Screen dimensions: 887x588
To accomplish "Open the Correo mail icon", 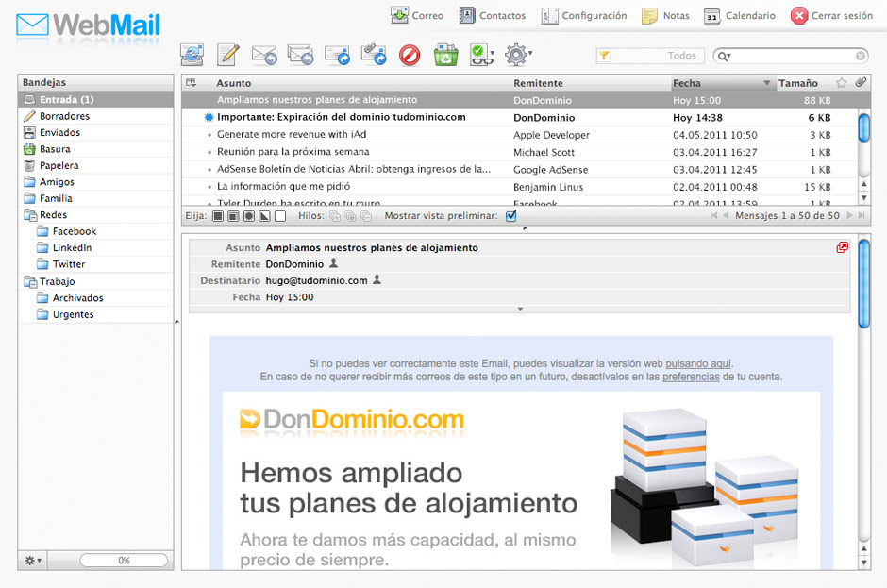I will (399, 15).
